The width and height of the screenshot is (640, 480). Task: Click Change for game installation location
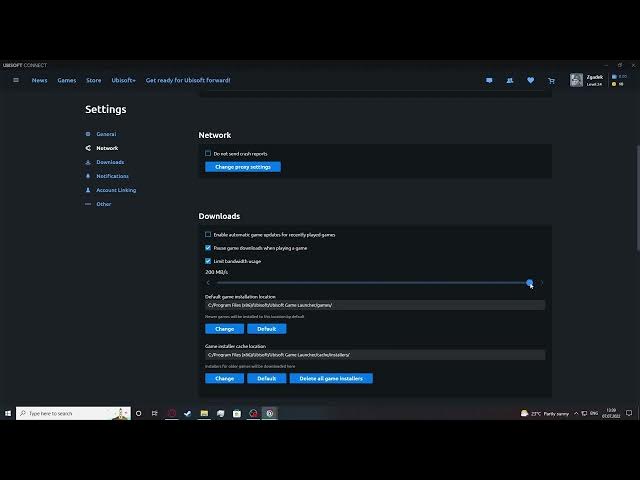[x=224, y=329]
